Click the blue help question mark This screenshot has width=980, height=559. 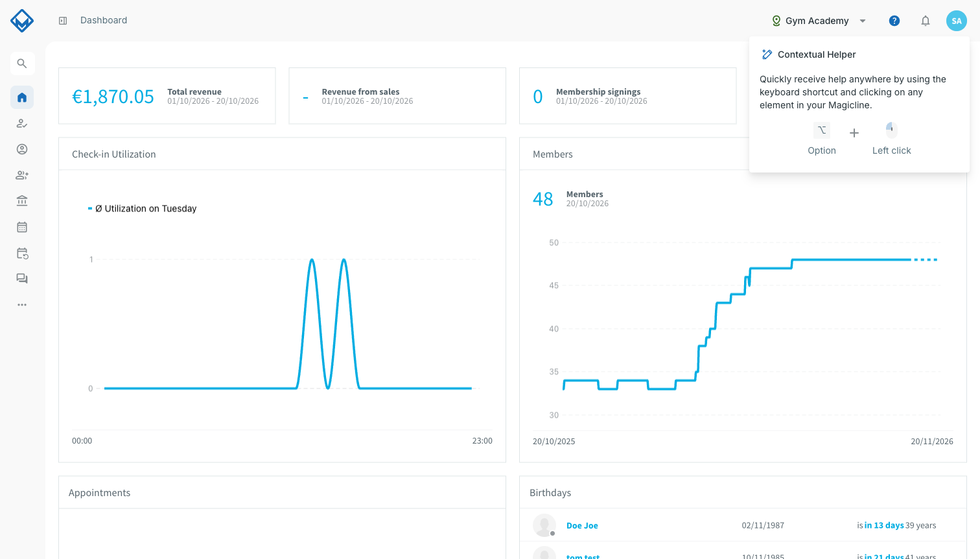tap(894, 21)
